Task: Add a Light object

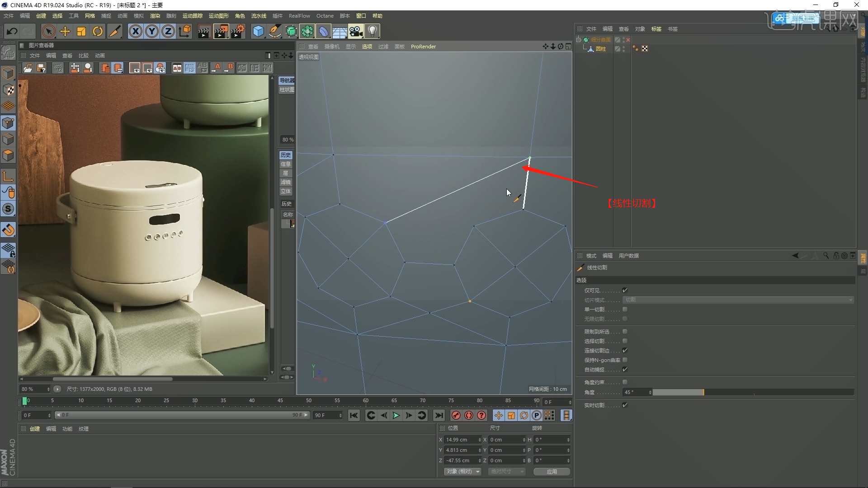Action: pos(372,31)
